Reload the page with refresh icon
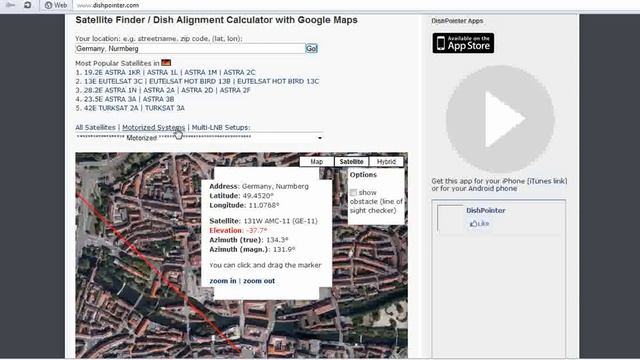Viewport: 640px width, 360px height. click(x=27, y=5)
